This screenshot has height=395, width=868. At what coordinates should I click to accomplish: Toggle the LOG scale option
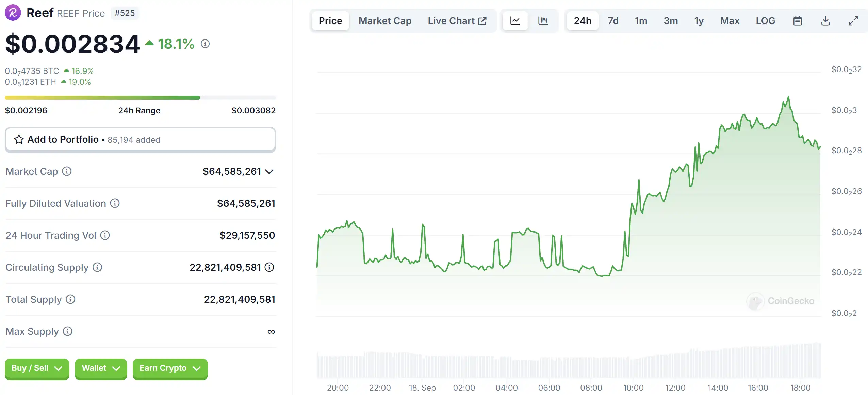click(x=765, y=21)
